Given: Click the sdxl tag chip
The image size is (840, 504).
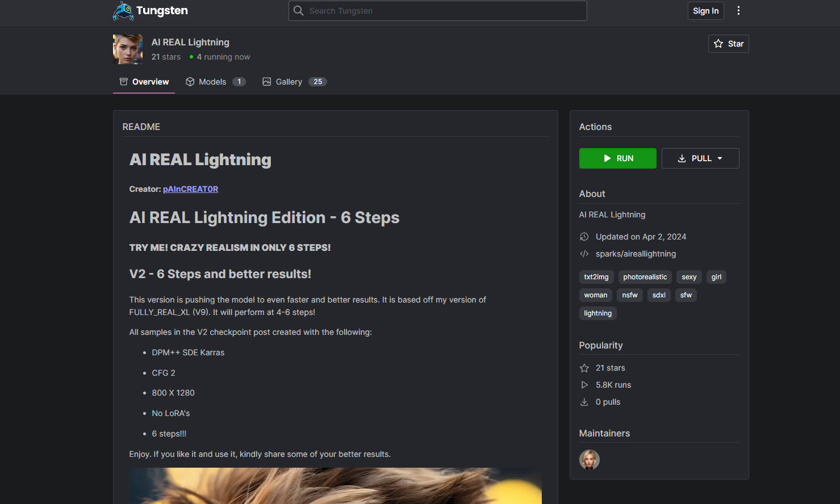Looking at the screenshot, I should [x=659, y=295].
